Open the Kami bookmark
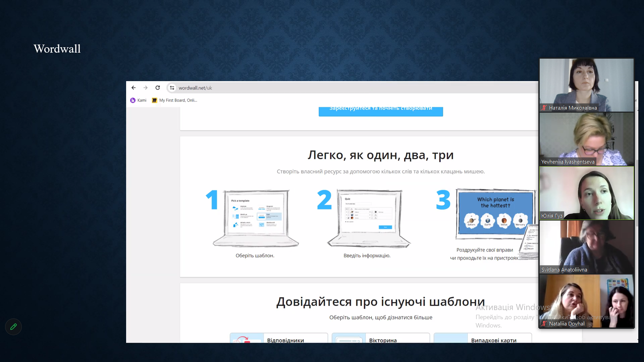This screenshot has height=362, width=644. [x=138, y=100]
